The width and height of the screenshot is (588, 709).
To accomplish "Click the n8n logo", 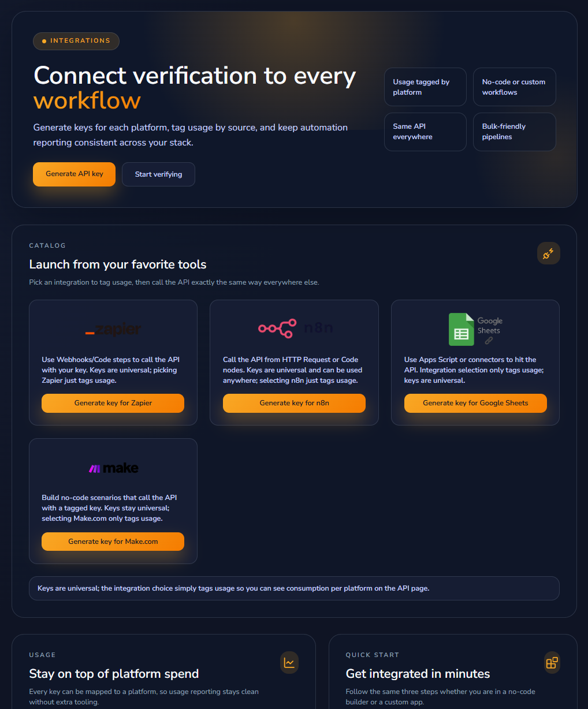I will [x=294, y=328].
